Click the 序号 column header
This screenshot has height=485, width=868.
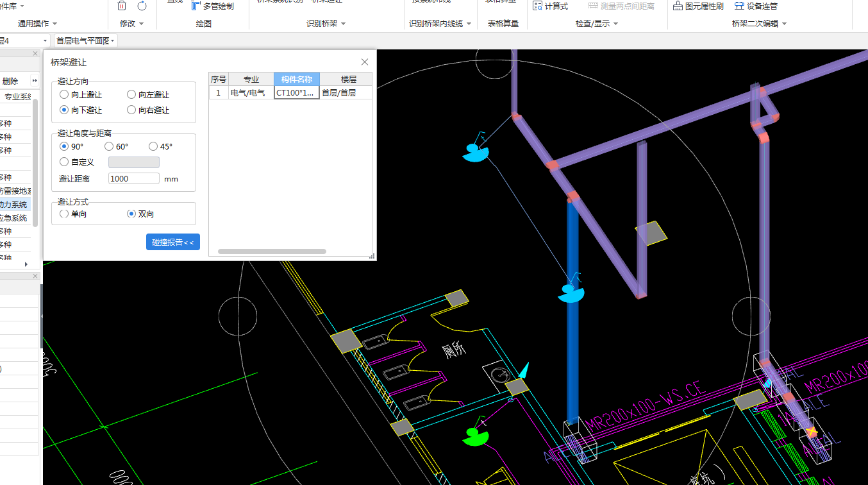pyautogui.click(x=219, y=79)
